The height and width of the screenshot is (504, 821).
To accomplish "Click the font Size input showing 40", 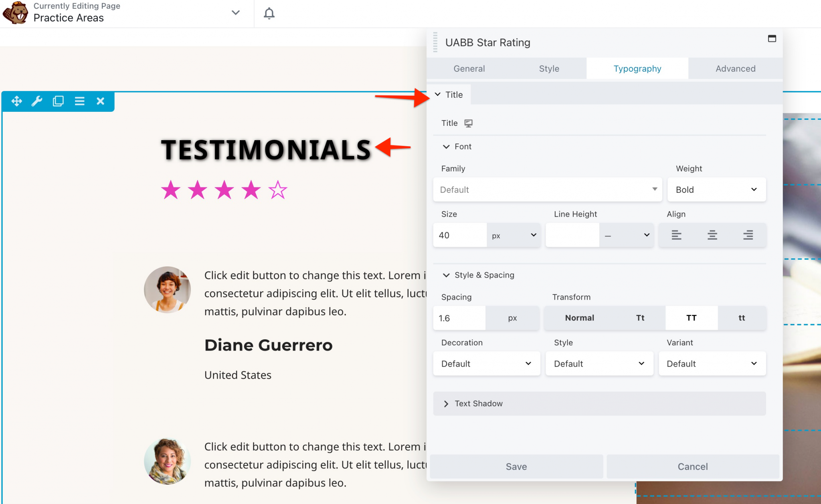I will [459, 235].
